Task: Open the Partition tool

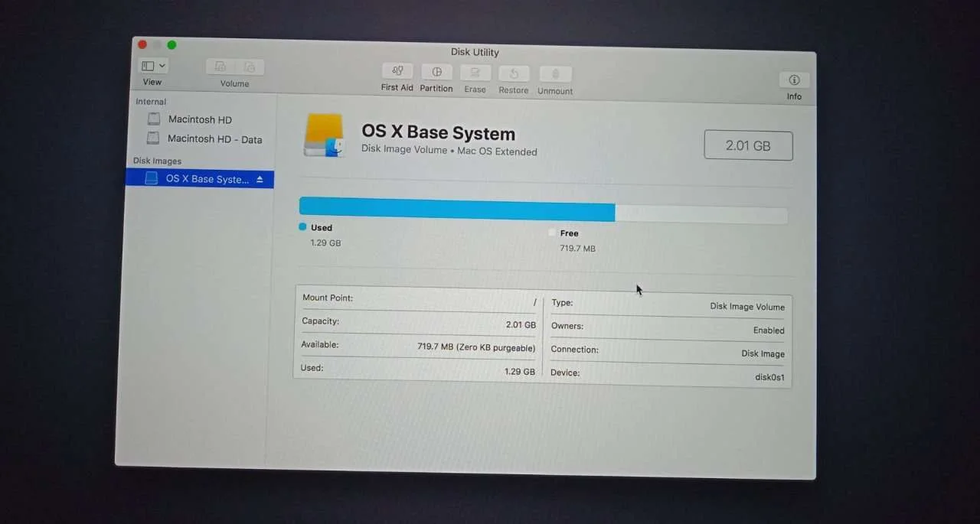Action: pos(436,72)
